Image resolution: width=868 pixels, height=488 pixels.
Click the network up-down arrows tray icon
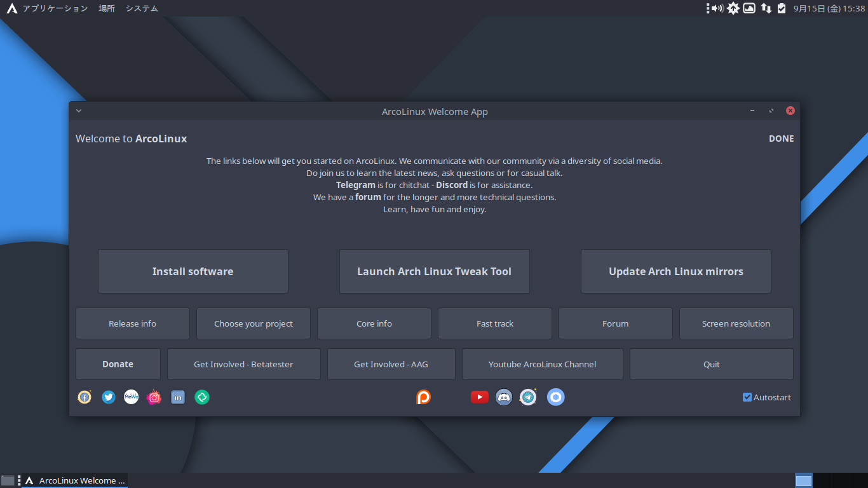coord(766,8)
